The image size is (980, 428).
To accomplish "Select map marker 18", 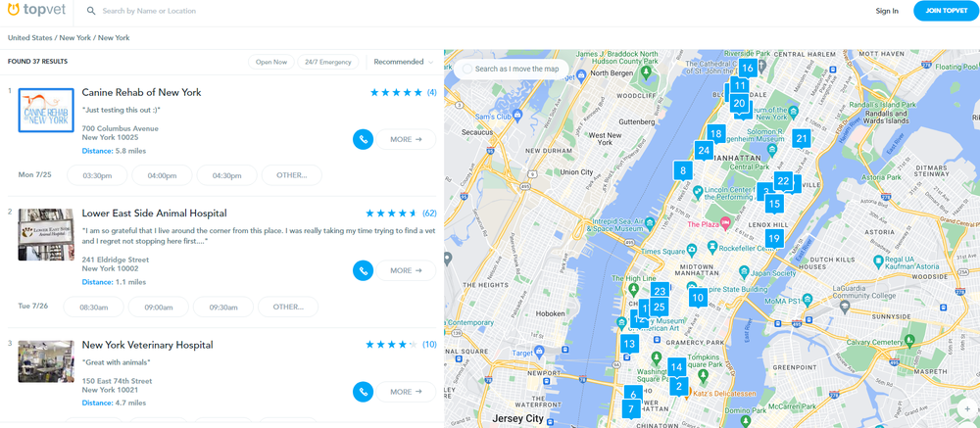I will pyautogui.click(x=715, y=134).
